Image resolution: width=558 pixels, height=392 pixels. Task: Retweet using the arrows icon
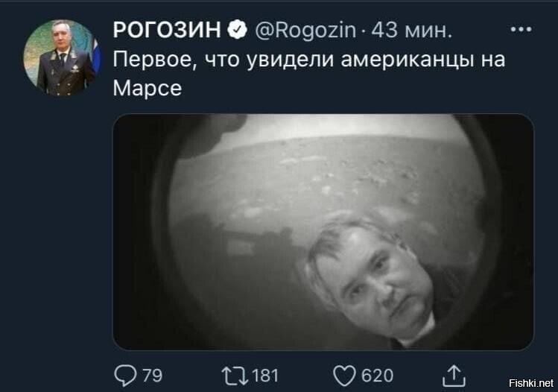click(x=235, y=376)
